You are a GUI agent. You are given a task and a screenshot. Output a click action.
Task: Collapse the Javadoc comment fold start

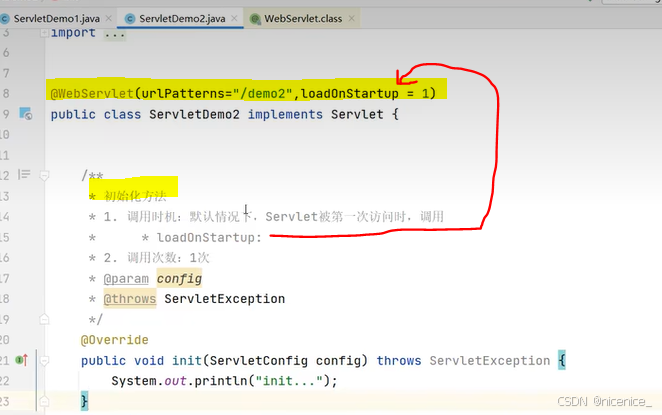44,175
